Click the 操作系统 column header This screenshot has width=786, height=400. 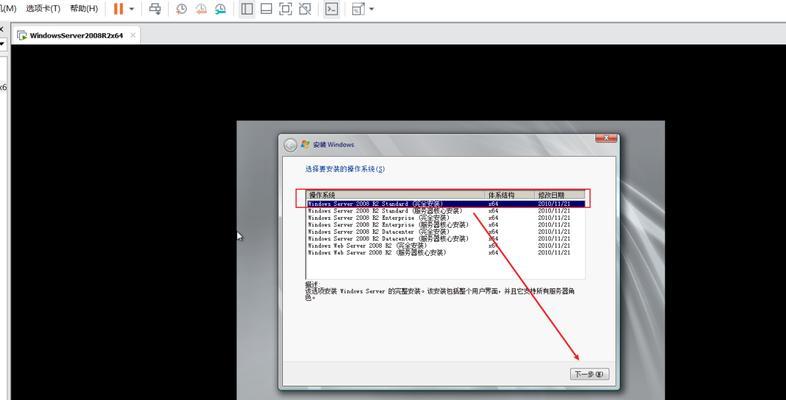coord(396,195)
